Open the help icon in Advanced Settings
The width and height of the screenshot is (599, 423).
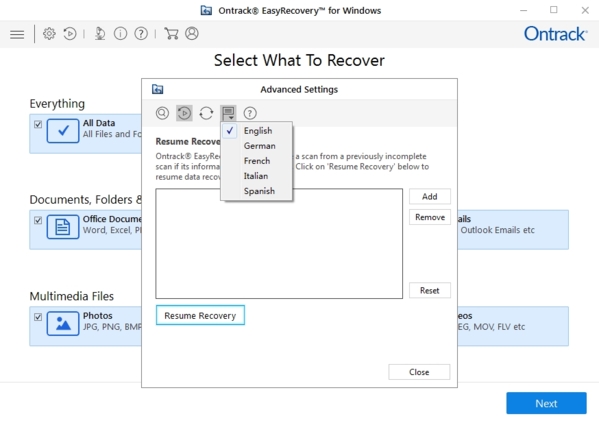[x=250, y=113]
